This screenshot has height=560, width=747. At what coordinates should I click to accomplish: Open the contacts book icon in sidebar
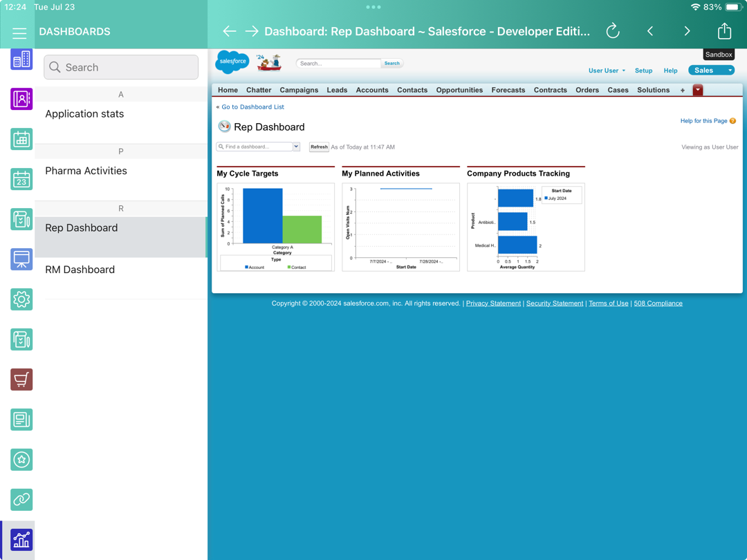click(21, 99)
